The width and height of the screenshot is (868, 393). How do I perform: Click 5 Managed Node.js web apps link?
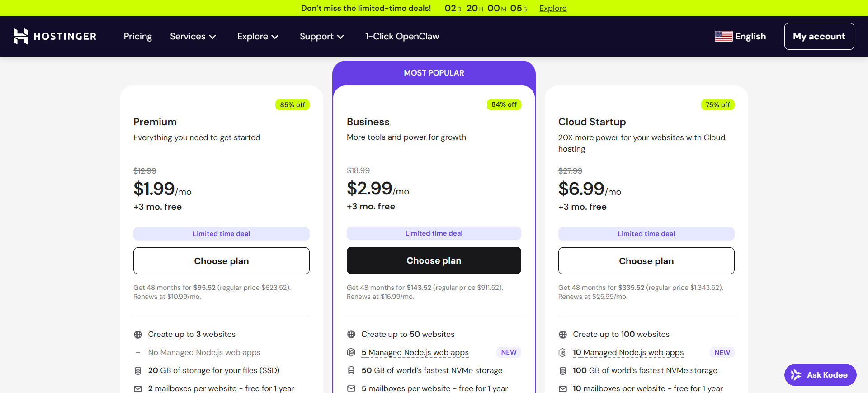pyautogui.click(x=415, y=352)
